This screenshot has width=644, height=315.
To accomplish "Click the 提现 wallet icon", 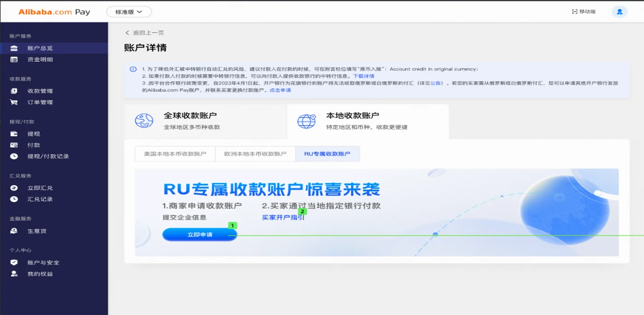I will [14, 134].
